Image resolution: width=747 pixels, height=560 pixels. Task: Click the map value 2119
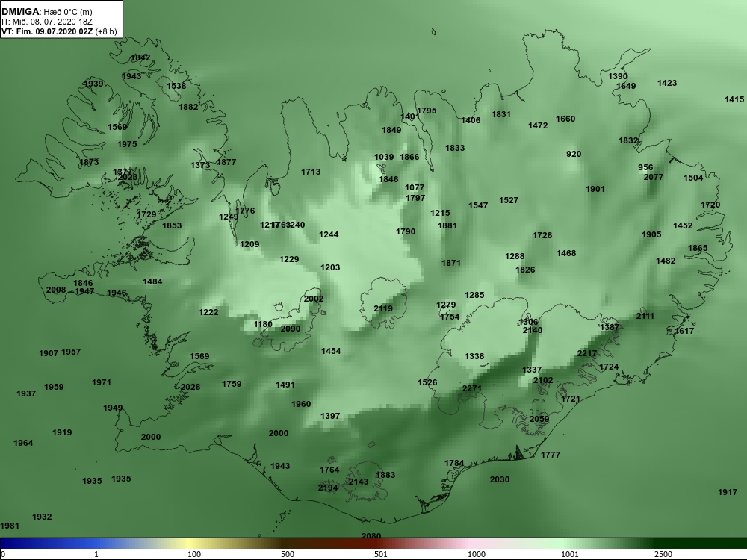tap(383, 308)
